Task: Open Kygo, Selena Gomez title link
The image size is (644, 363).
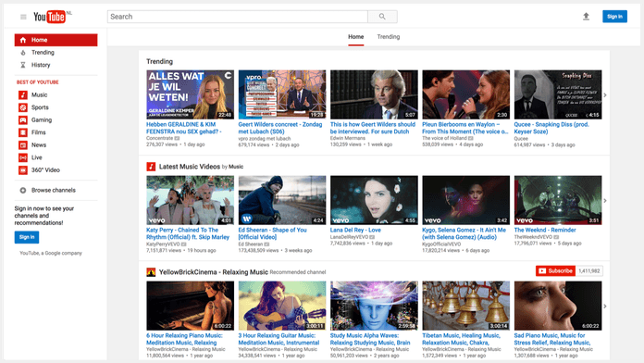Action: (x=464, y=233)
